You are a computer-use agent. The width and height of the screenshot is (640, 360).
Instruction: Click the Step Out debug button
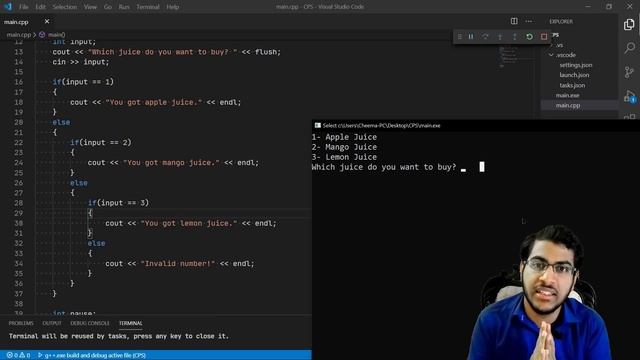[x=515, y=37]
